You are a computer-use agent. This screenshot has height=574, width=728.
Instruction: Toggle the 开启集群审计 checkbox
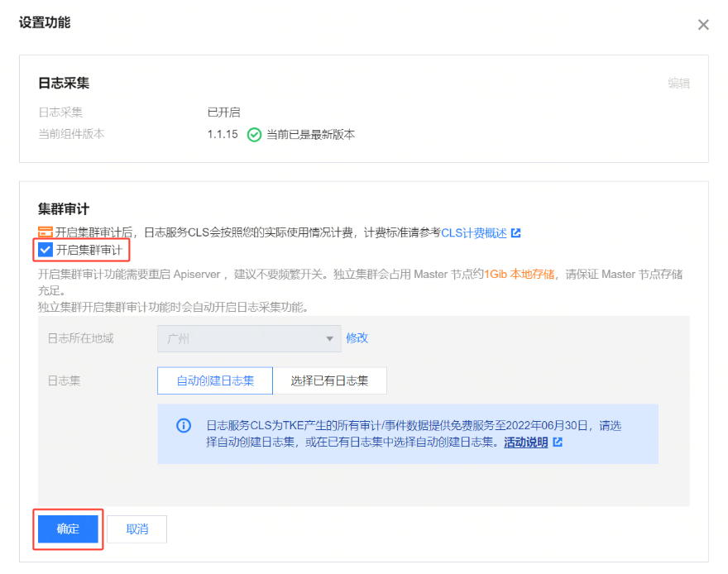(45, 250)
